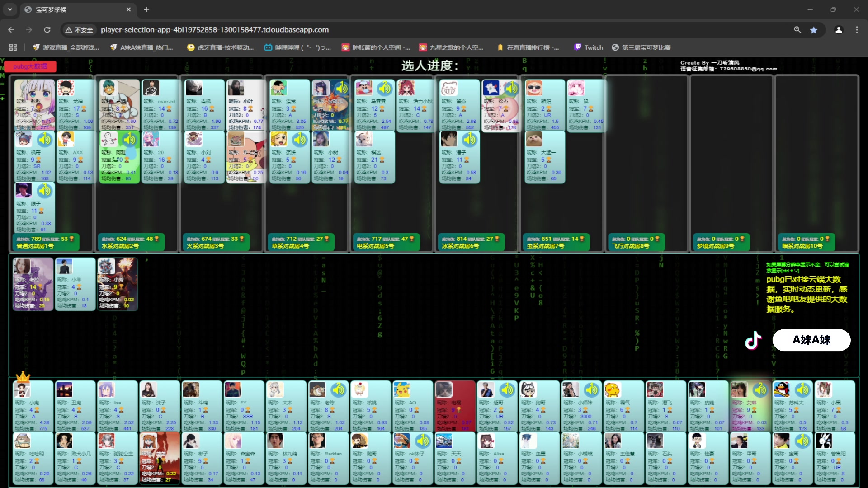The image size is (868, 488).
Task: Select the red player card 电棍
Action: (x=455, y=405)
